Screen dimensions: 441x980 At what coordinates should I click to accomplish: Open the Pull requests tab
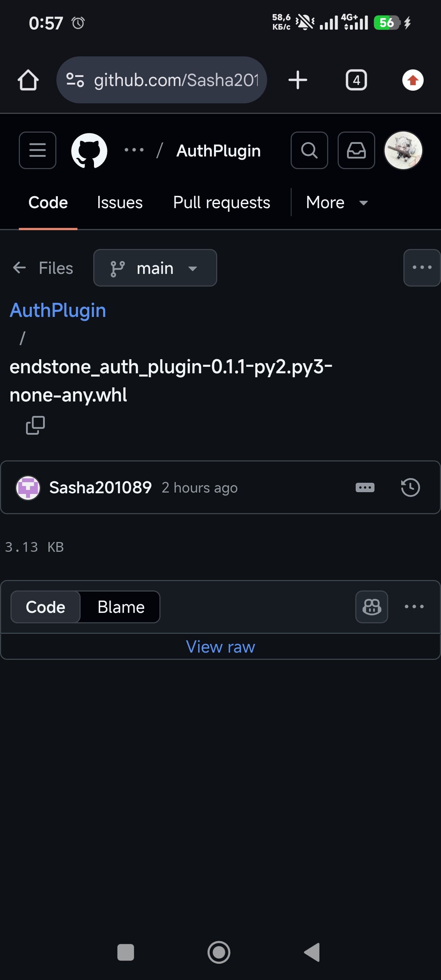(x=222, y=202)
